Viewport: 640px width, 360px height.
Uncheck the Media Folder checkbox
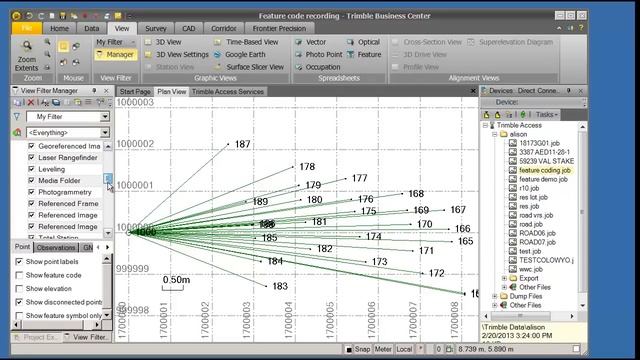point(31,180)
